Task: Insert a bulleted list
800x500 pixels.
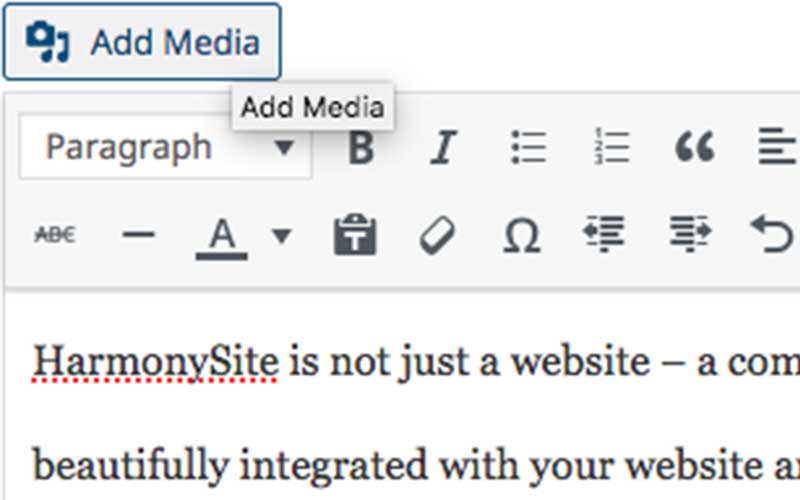Action: (529, 148)
